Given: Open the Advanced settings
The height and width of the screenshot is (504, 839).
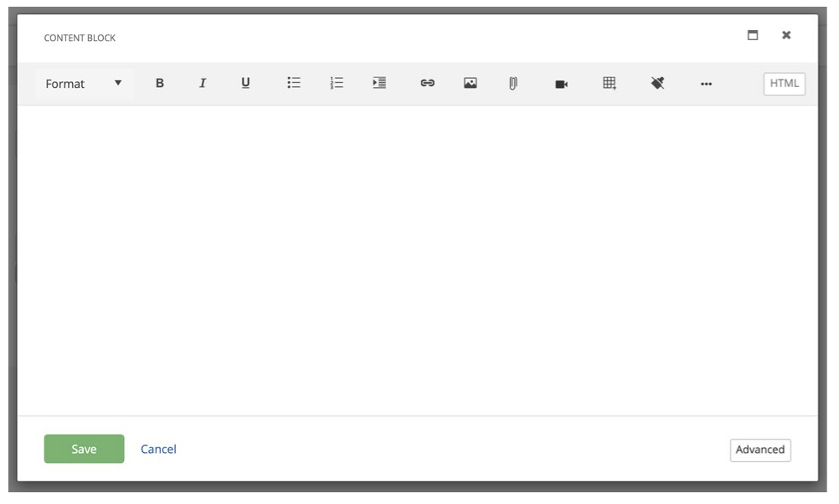Looking at the screenshot, I should [x=759, y=450].
